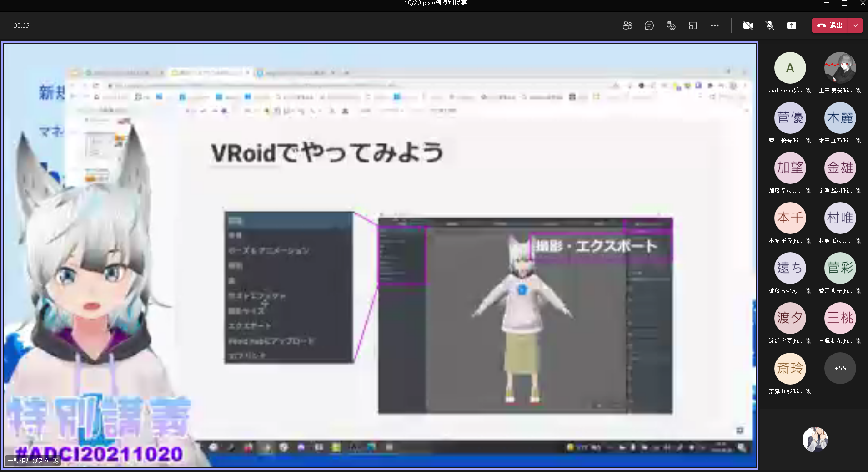Open the share content tray
The image size is (868, 472).
click(x=791, y=25)
